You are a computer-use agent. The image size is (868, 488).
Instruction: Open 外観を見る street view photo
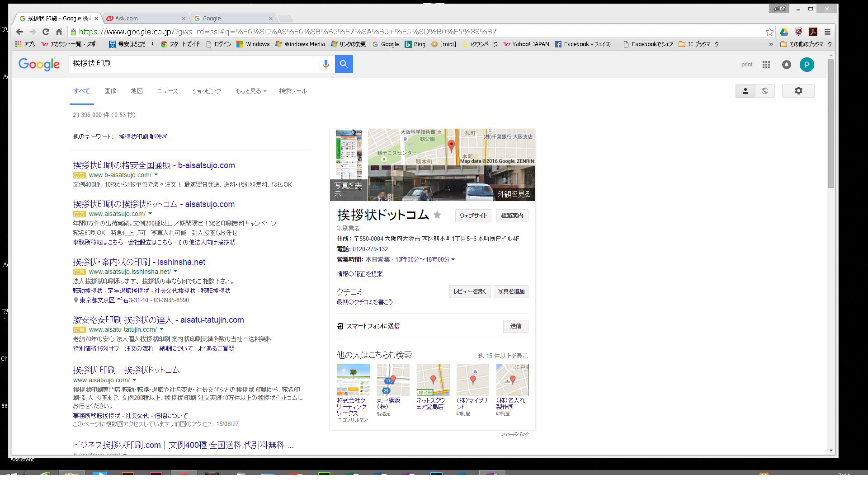point(451,183)
